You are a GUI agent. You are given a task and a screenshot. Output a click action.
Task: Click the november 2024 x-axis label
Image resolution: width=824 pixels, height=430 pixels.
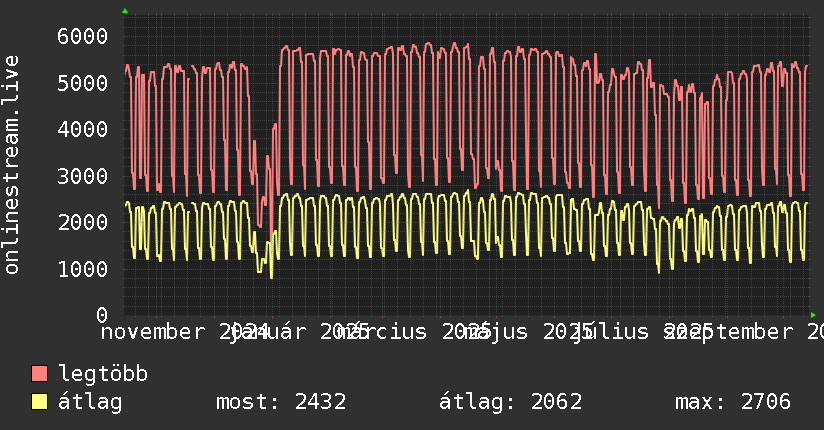pyautogui.click(x=184, y=332)
